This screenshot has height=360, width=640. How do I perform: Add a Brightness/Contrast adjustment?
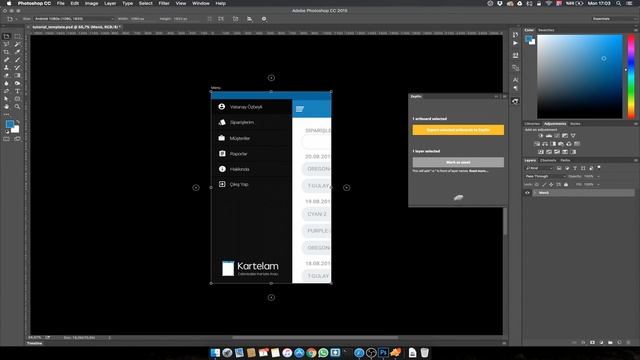tap(541, 136)
